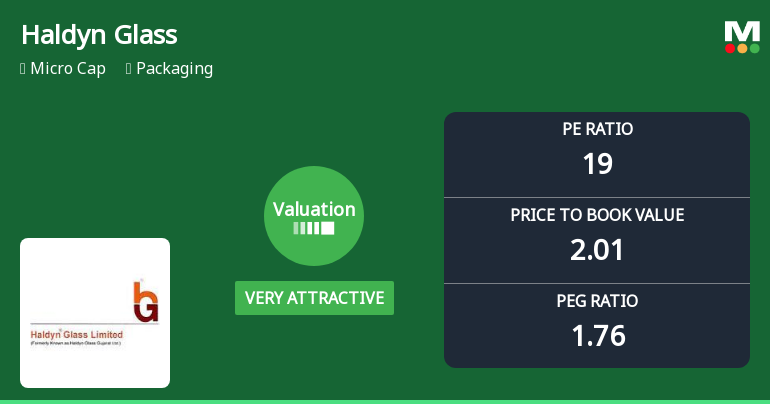The height and width of the screenshot is (404, 770).
Task: Open the Haldyn Glass title heading
Action: pyautogui.click(x=99, y=35)
